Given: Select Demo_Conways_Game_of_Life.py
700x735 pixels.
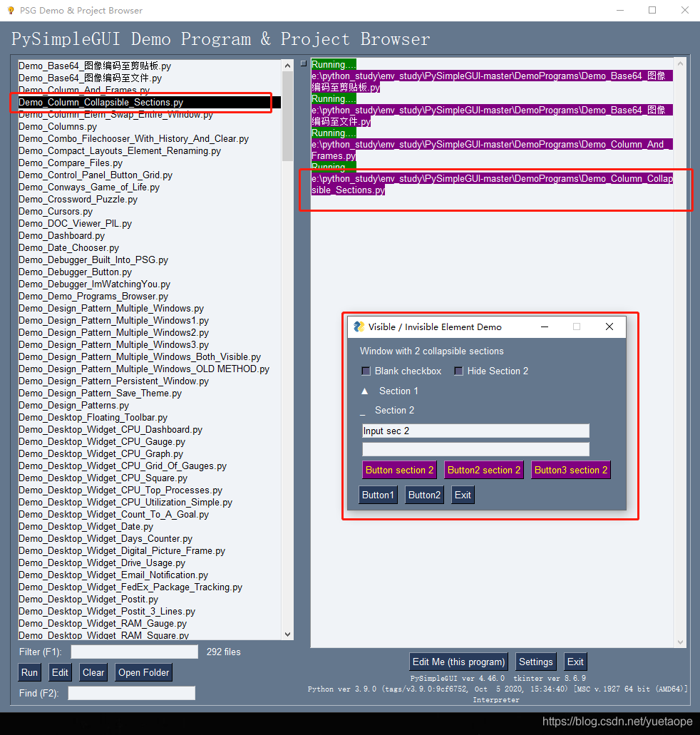Looking at the screenshot, I should point(150,187).
